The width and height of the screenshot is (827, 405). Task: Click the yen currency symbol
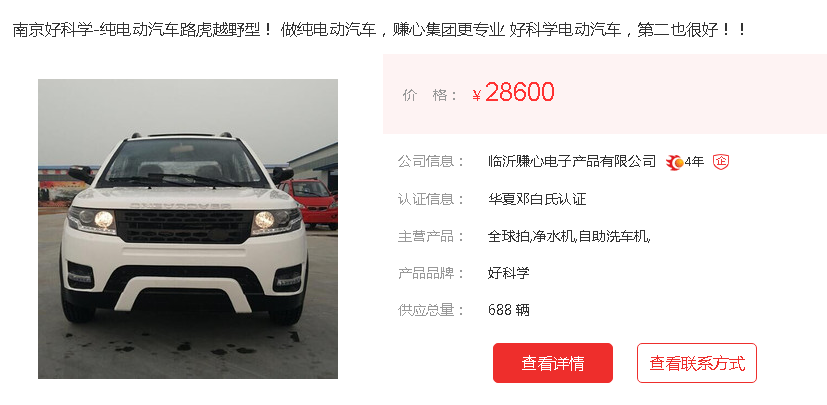476,95
